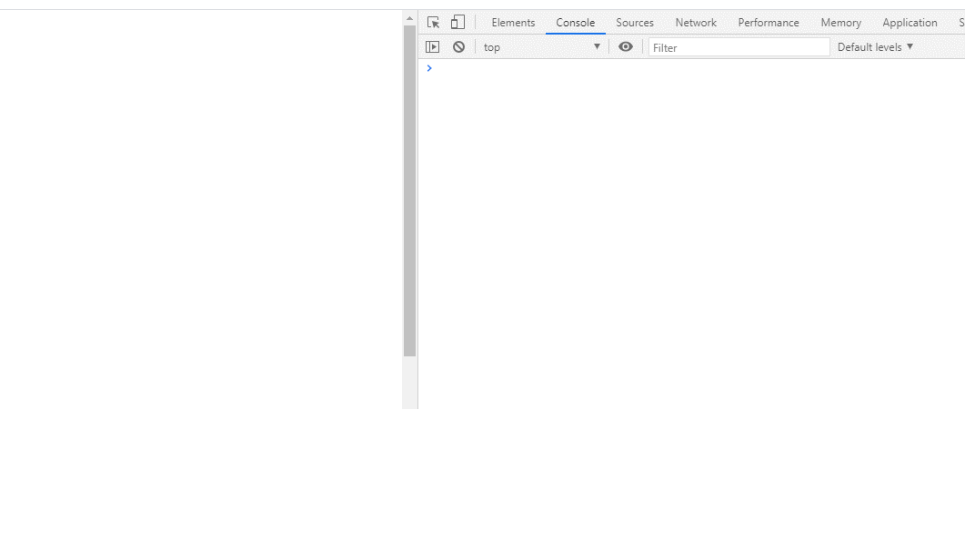This screenshot has width=965, height=560.
Task: Create a live expression with the eye icon
Action: pos(625,46)
